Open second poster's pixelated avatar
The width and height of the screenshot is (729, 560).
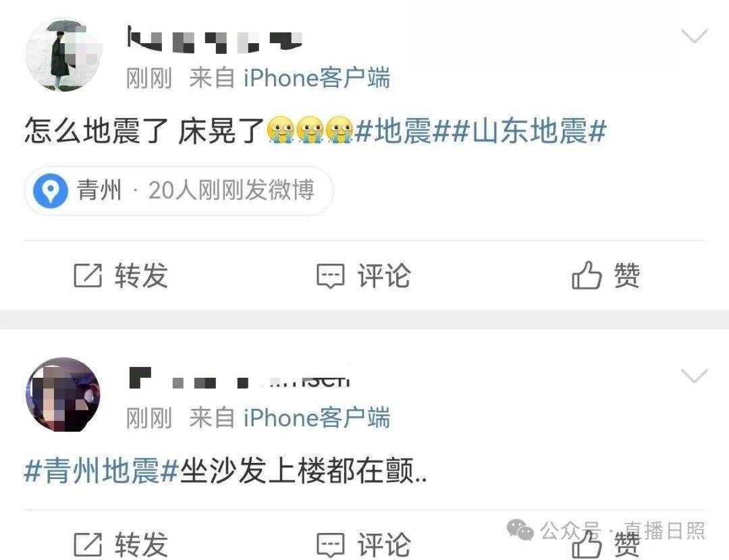pyautogui.click(x=63, y=394)
